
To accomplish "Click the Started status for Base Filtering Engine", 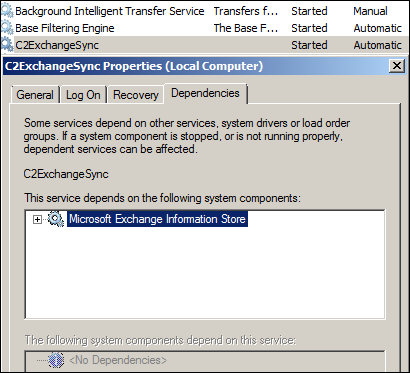I will [x=309, y=28].
